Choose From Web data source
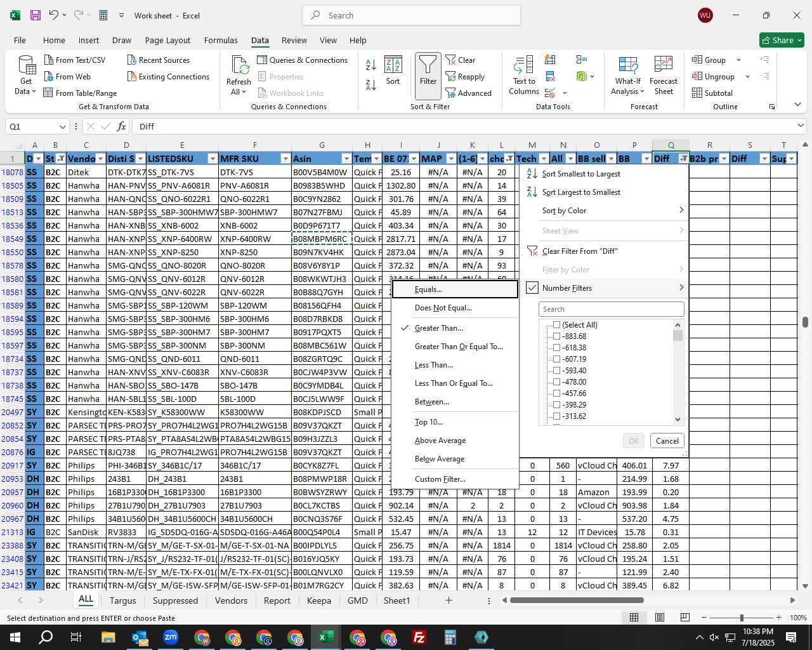Screen dimensions: 812x650 [x=67, y=76]
